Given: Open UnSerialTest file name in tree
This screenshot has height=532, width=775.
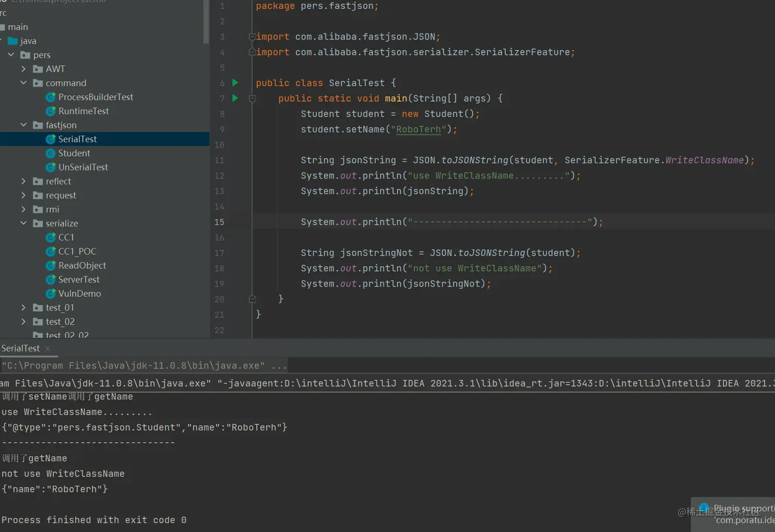Looking at the screenshot, I should click(83, 167).
